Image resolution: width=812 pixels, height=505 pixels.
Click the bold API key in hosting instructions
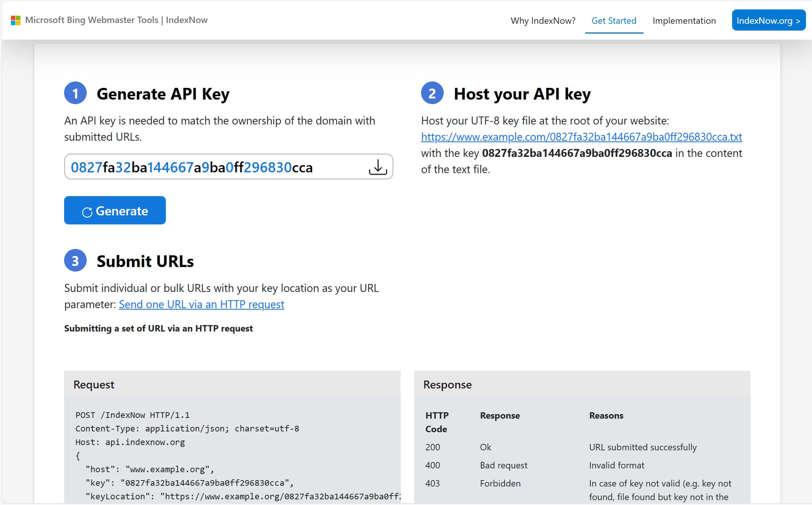pos(577,153)
